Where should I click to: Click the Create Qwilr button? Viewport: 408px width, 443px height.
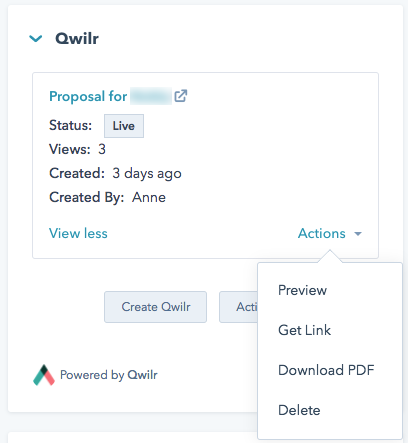coord(155,307)
